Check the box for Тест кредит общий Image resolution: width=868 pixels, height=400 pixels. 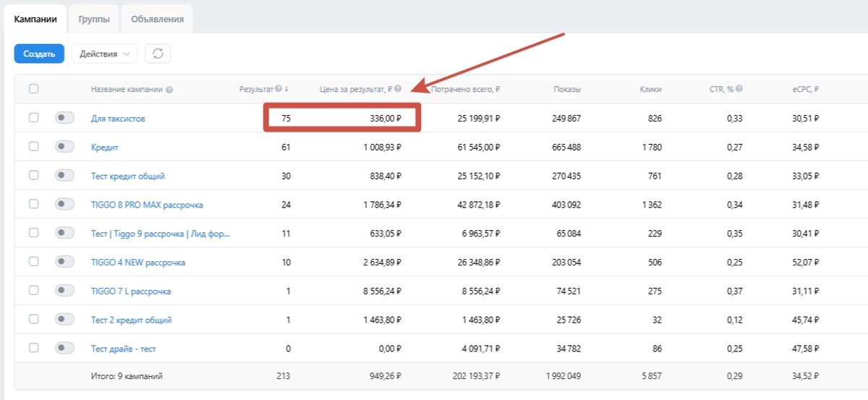(33, 176)
